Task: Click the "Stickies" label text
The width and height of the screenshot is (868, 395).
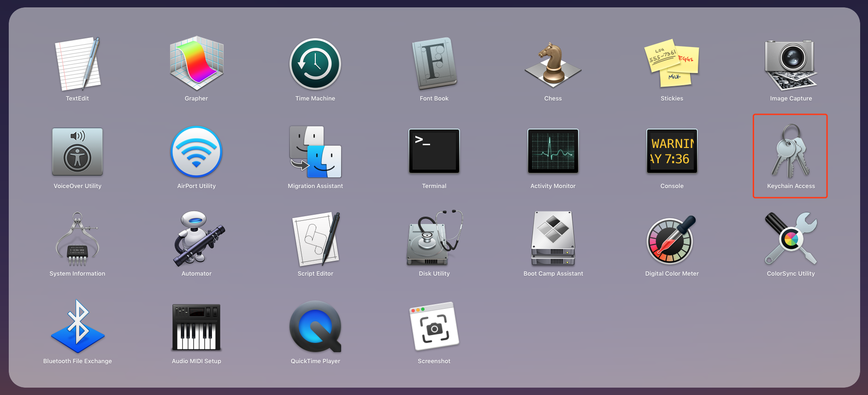Action: (672, 99)
